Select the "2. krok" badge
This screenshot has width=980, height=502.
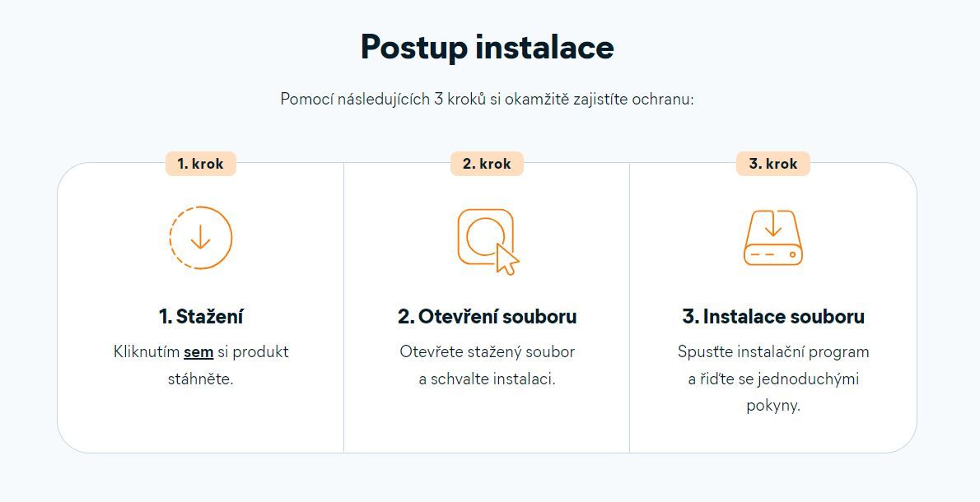[487, 164]
